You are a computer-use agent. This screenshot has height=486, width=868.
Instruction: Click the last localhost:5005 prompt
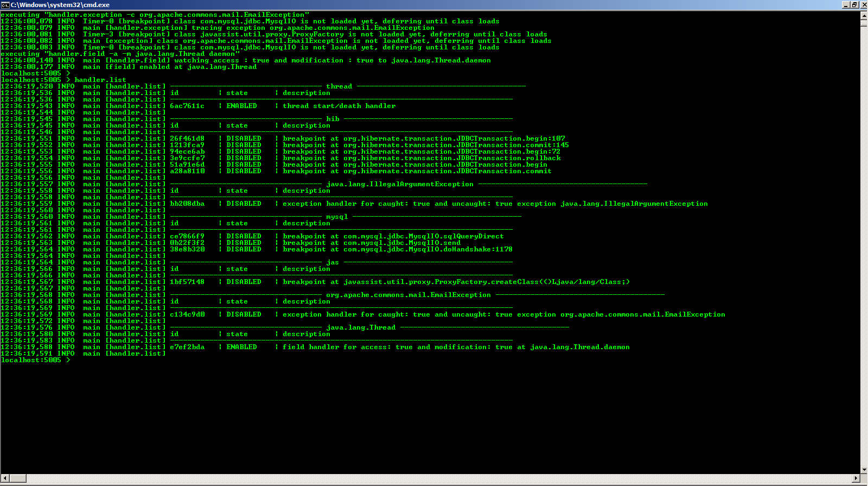coord(36,360)
